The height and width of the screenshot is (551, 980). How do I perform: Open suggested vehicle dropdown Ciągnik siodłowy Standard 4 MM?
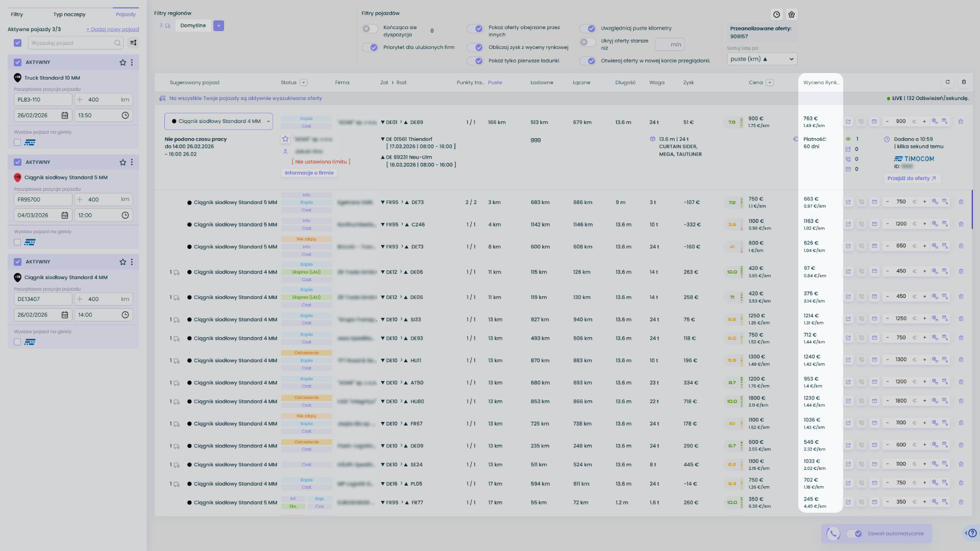coord(218,121)
